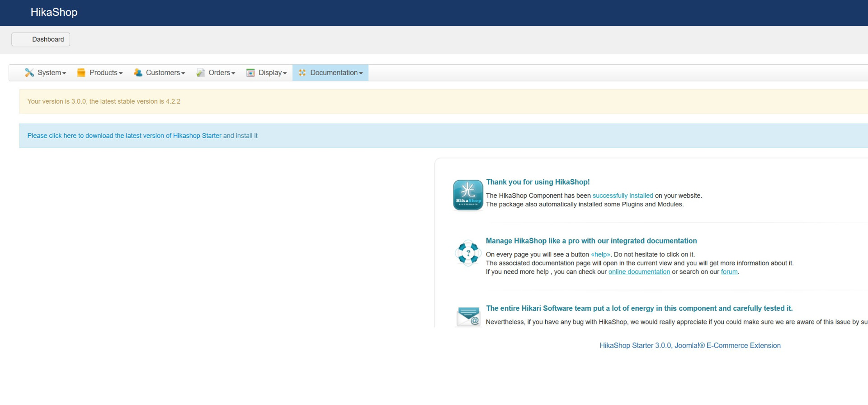Open the forum link
The width and height of the screenshot is (868, 405).
pyautogui.click(x=729, y=272)
